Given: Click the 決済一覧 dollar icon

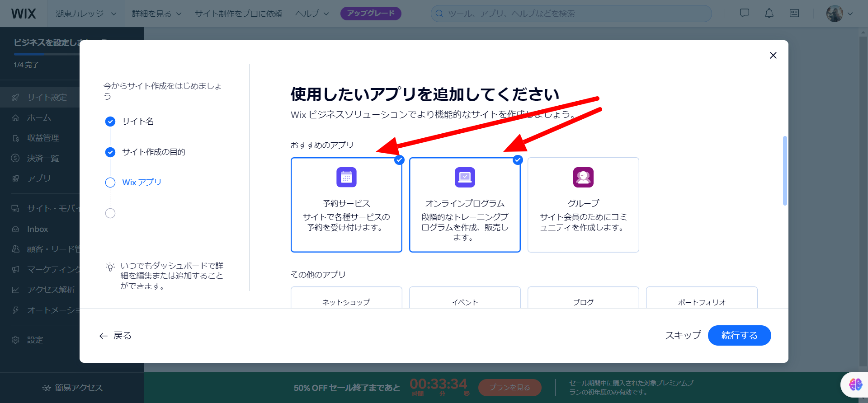Looking at the screenshot, I should pyautogui.click(x=16, y=158).
